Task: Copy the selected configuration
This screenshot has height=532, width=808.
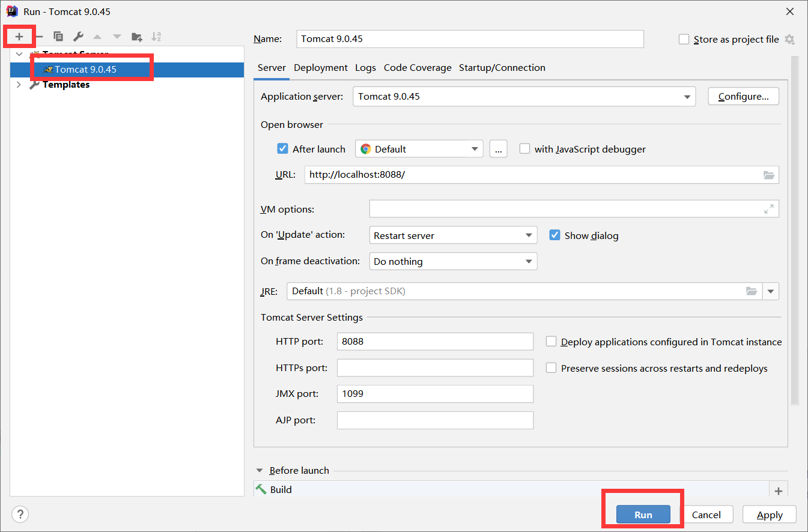Action: pyautogui.click(x=58, y=37)
